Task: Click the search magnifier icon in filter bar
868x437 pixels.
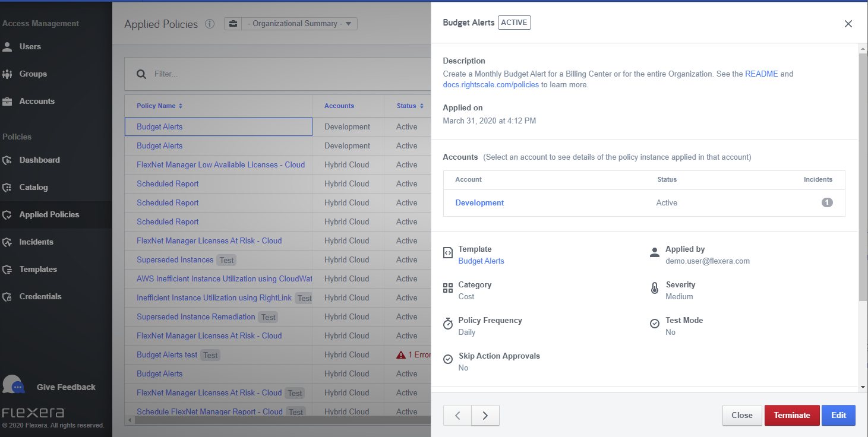Action: (x=141, y=74)
